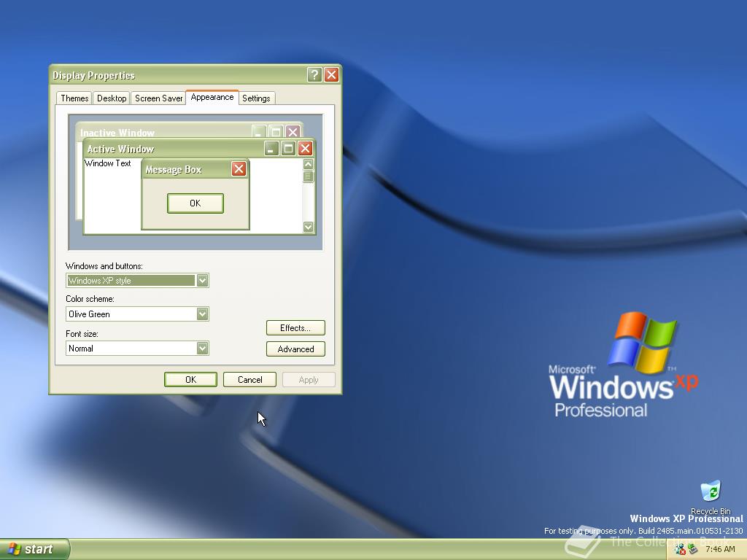
Task: Click Active Window's red close icon in preview
Action: (306, 149)
